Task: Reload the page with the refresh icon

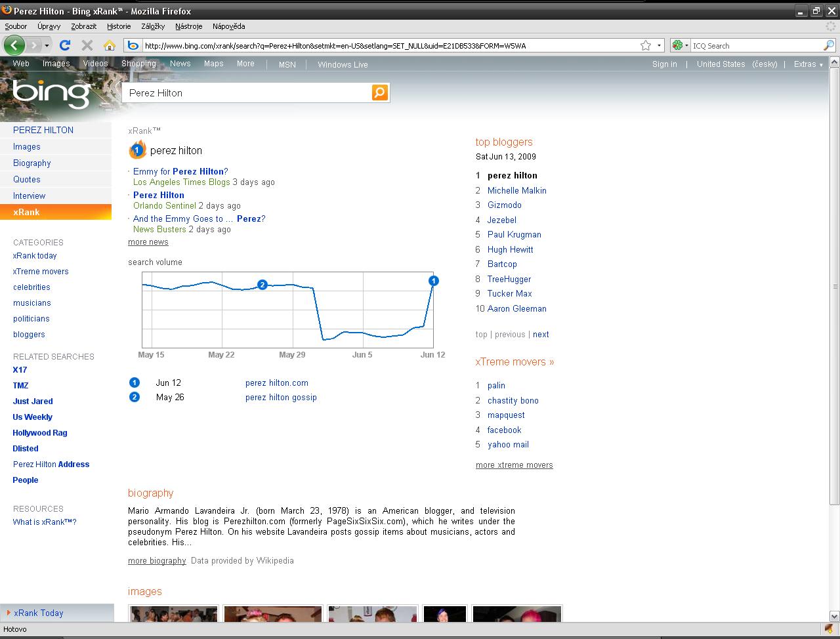Action: click(64, 45)
